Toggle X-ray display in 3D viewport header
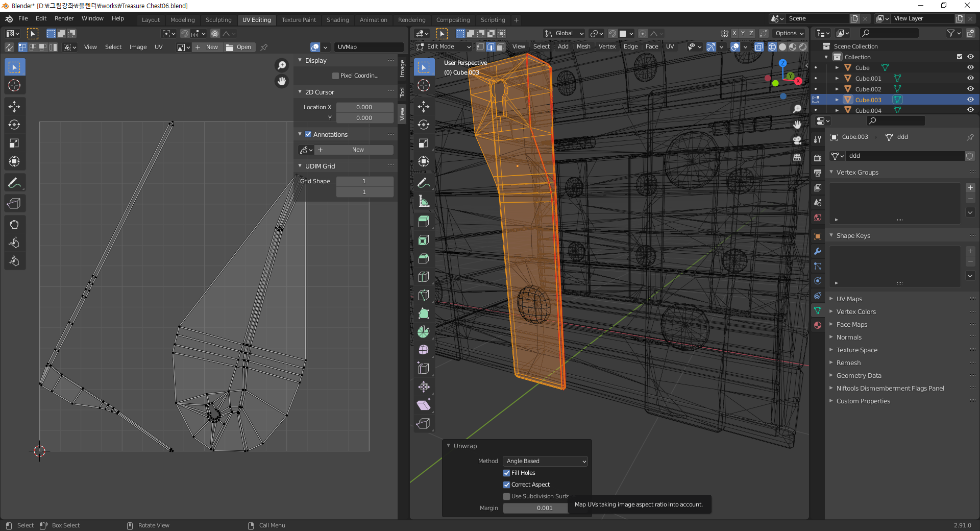980x531 pixels. tap(759, 47)
